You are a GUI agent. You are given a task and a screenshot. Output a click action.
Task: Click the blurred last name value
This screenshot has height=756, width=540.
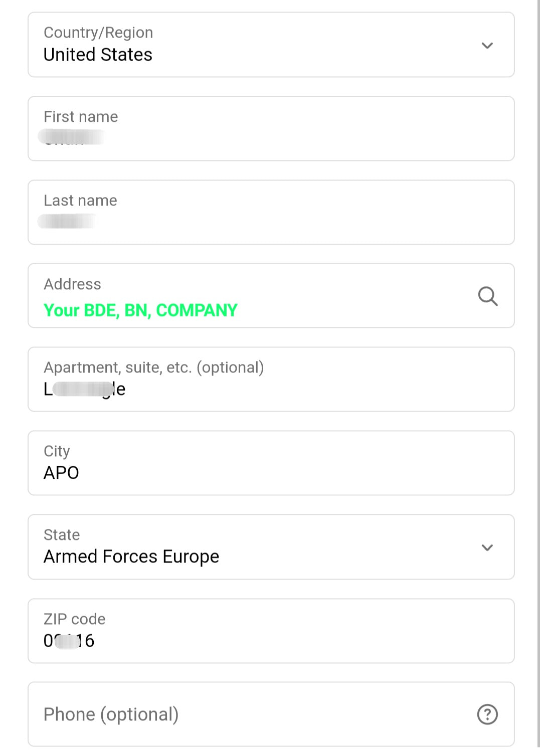tap(68, 221)
